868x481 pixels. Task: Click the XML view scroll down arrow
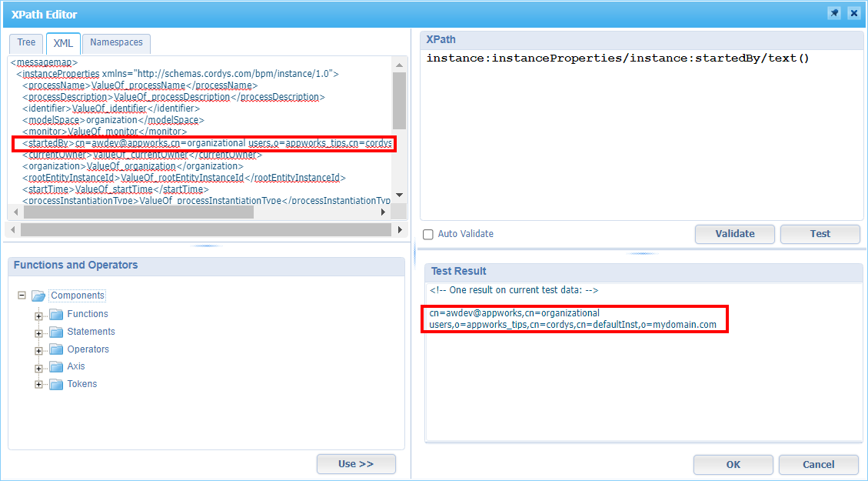tap(400, 195)
